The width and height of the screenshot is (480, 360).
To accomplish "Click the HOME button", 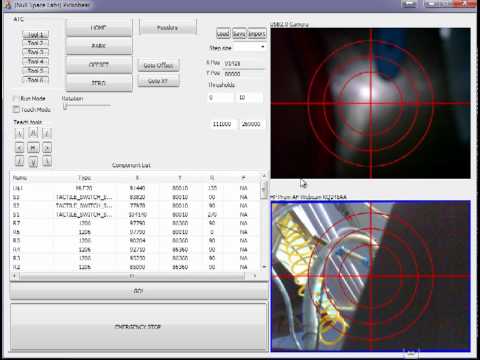I will point(99,28).
